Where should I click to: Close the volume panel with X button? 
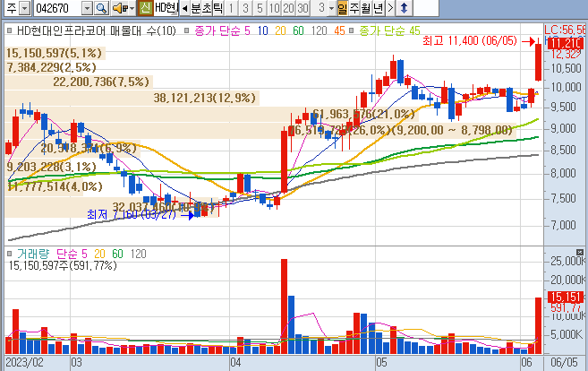(x=580, y=252)
